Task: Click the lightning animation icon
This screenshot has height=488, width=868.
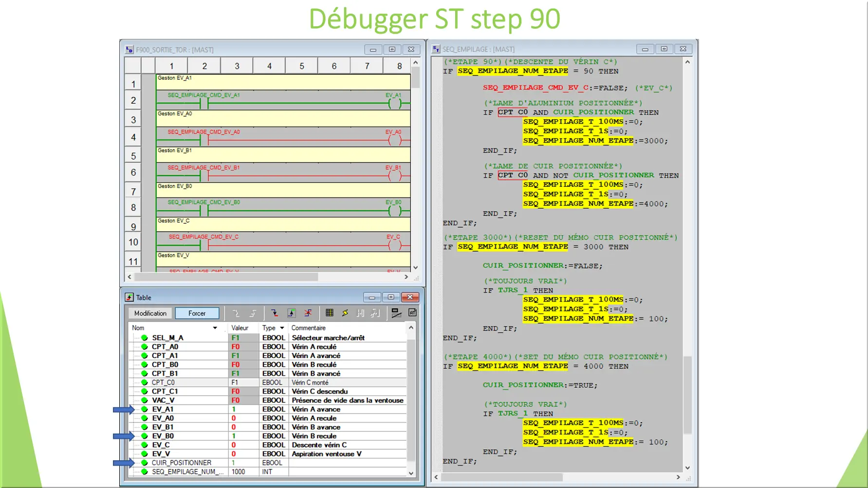Action: click(x=345, y=313)
